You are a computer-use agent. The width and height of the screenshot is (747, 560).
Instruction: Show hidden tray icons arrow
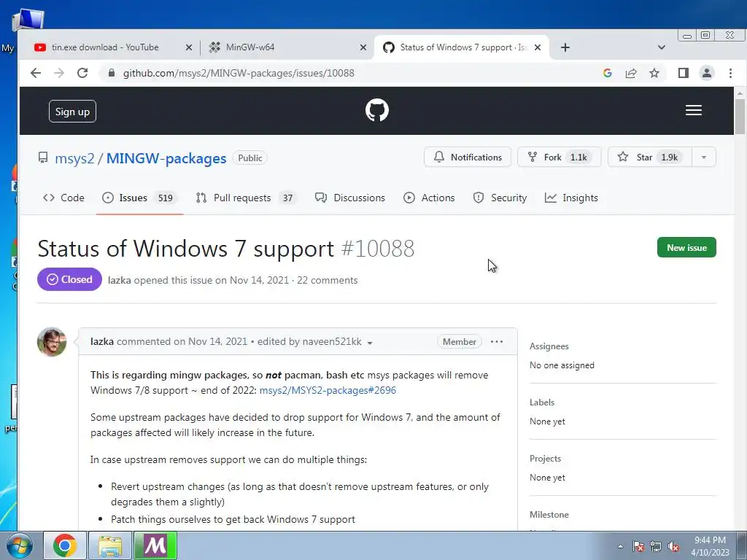620,546
